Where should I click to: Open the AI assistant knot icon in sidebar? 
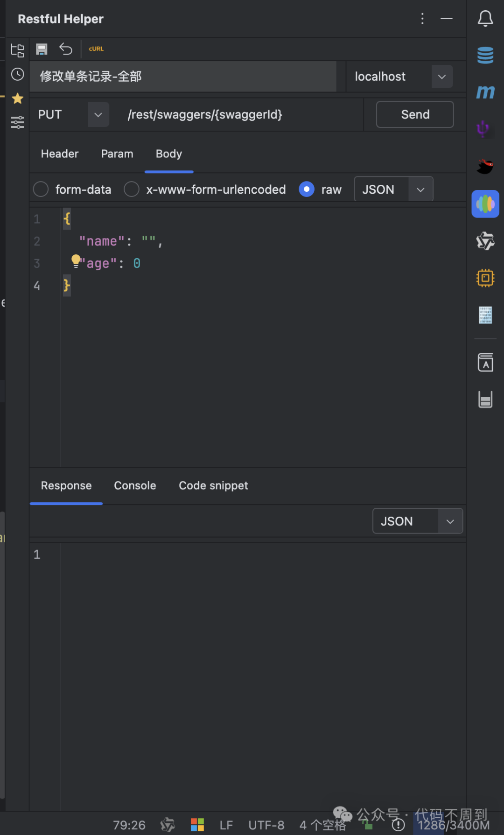485,241
